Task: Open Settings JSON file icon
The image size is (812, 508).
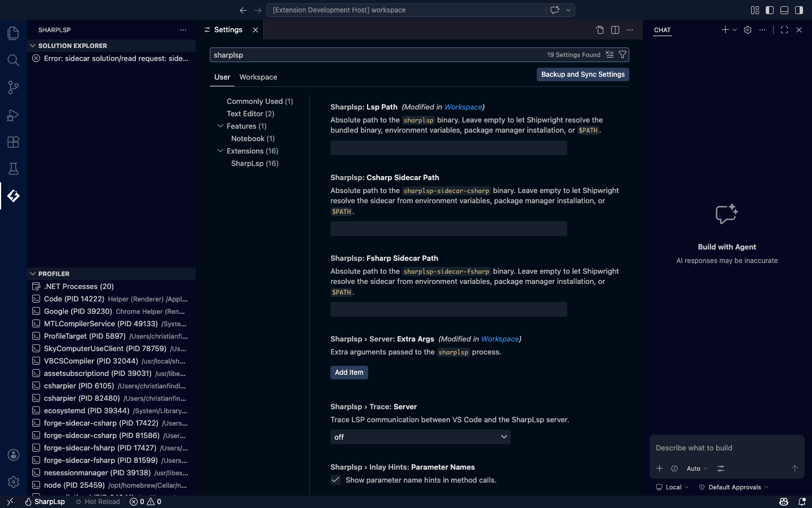Action: 600,30
